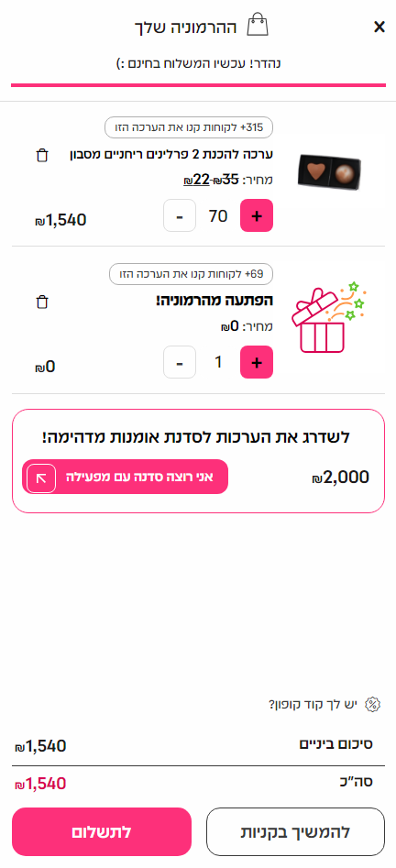Remove the surprise gift with trash icon
Viewport: 396px width, 868px height.
[42, 302]
